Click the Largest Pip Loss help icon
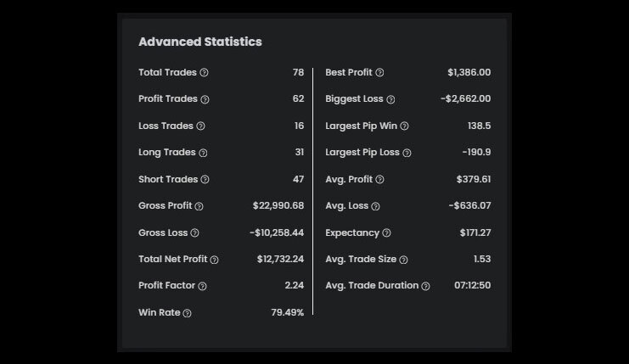Image resolution: width=629 pixels, height=364 pixels. tap(407, 153)
